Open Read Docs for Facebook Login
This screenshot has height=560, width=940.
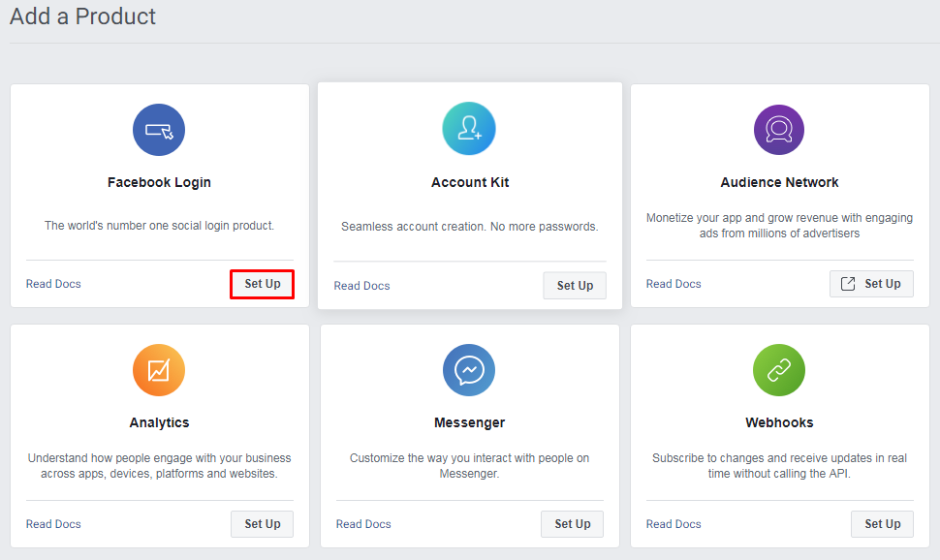53,284
